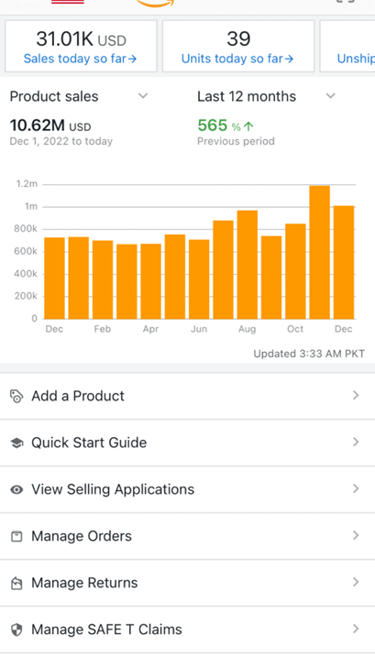Viewport: 375px width, 656px height.
Task: Click the Quick Start Guide graduation cap icon
Action: pos(16,443)
